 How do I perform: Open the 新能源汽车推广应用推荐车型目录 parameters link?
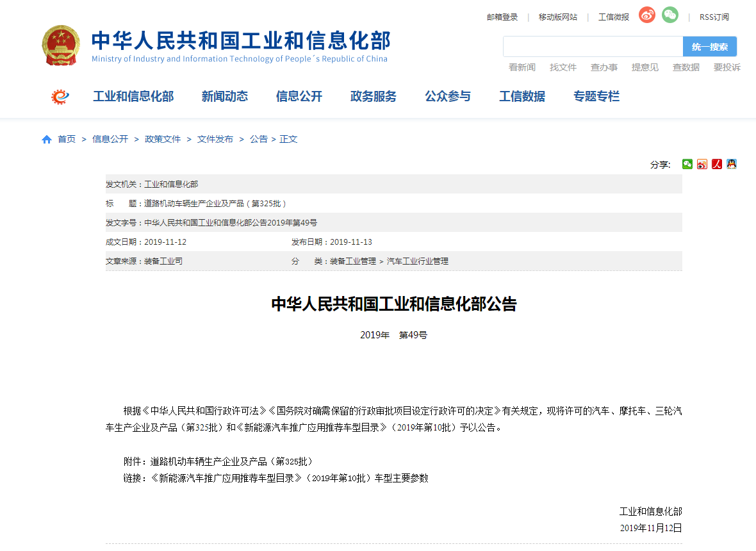click(x=290, y=478)
